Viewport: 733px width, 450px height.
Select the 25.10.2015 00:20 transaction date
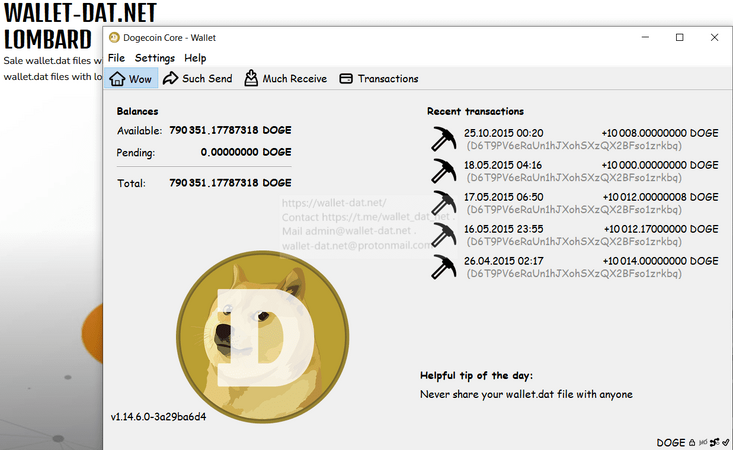point(503,133)
